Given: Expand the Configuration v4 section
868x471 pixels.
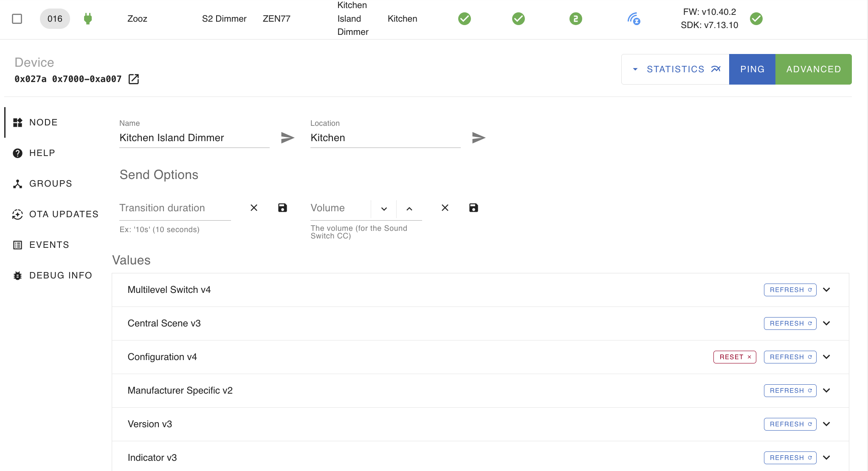Looking at the screenshot, I should click(826, 357).
